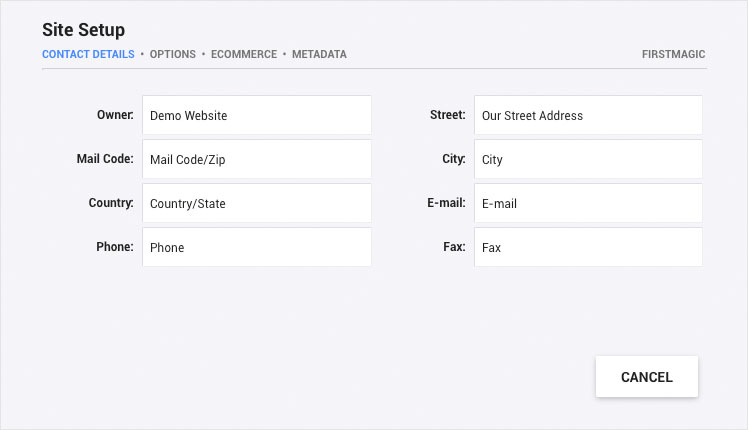Focus the Owner input field
748x430 pixels.
[x=257, y=115]
